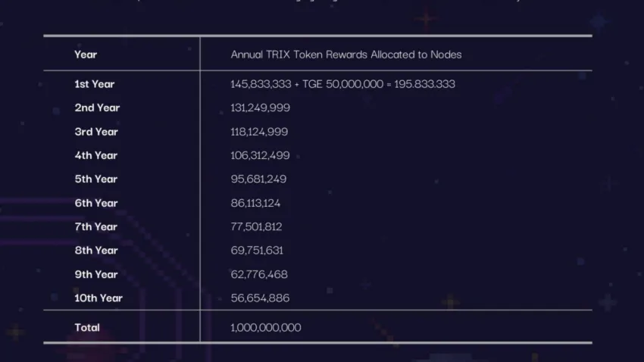Click the "9th Year" row label
Image resolution: width=644 pixels, height=362 pixels.
click(96, 274)
